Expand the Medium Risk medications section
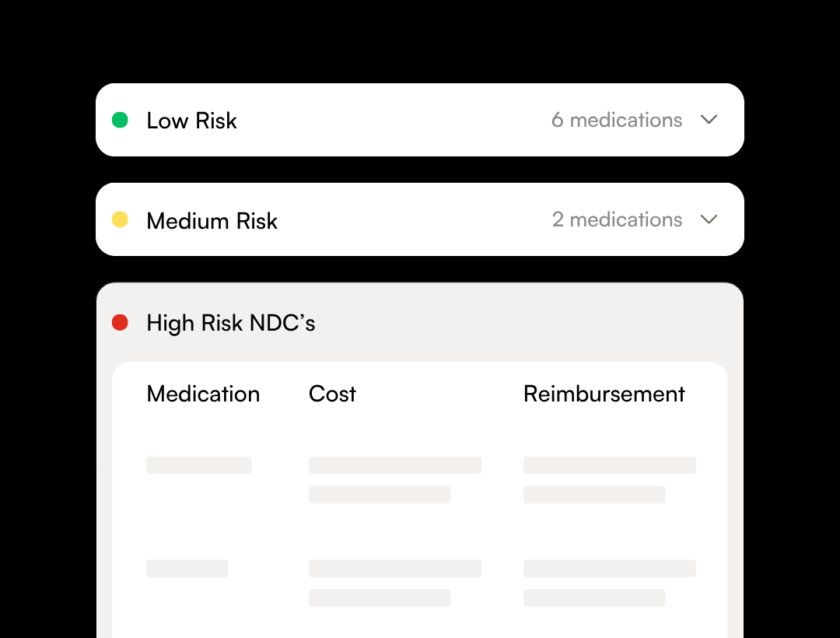840x638 pixels. (709, 219)
